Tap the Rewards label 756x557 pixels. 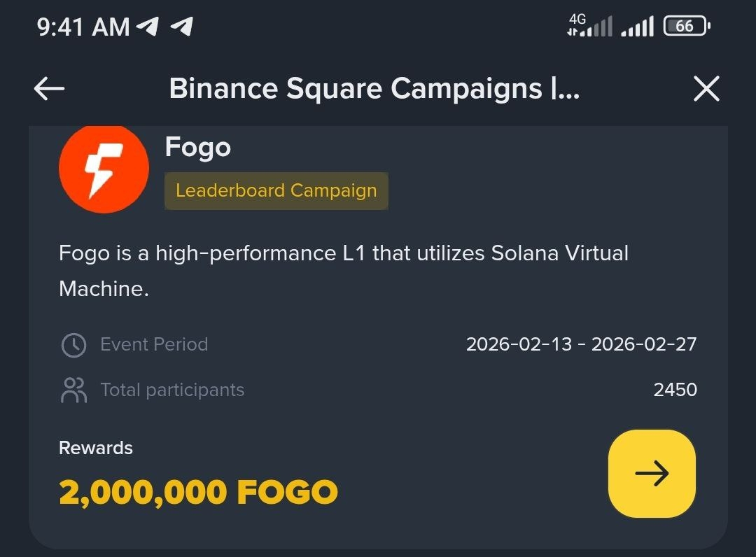point(96,448)
